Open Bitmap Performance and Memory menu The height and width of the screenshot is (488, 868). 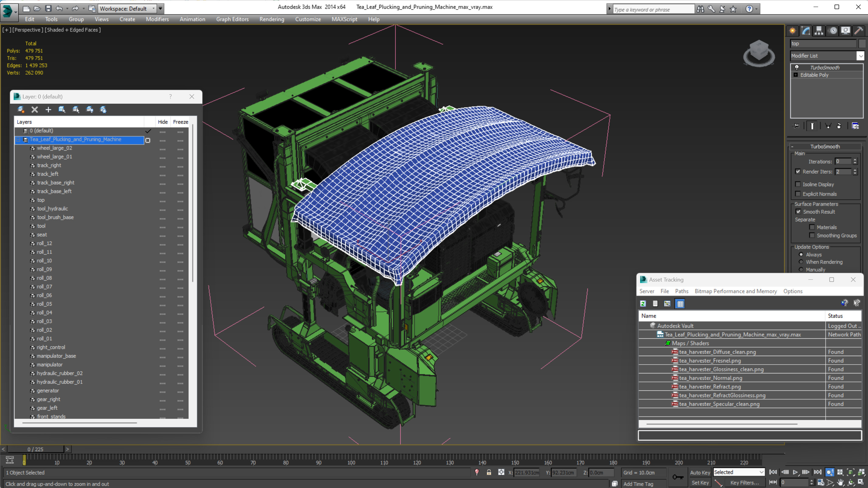click(x=736, y=291)
